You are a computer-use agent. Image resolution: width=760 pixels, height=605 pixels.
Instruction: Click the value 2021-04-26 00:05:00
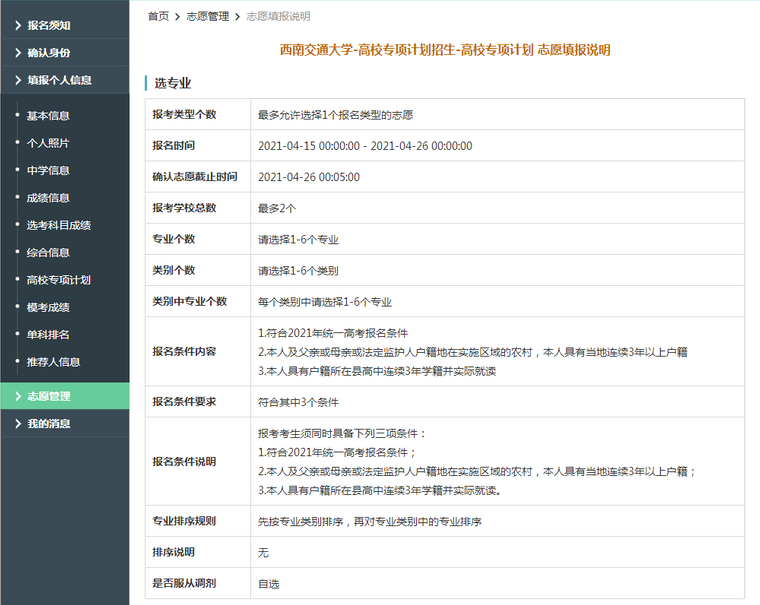309,177
